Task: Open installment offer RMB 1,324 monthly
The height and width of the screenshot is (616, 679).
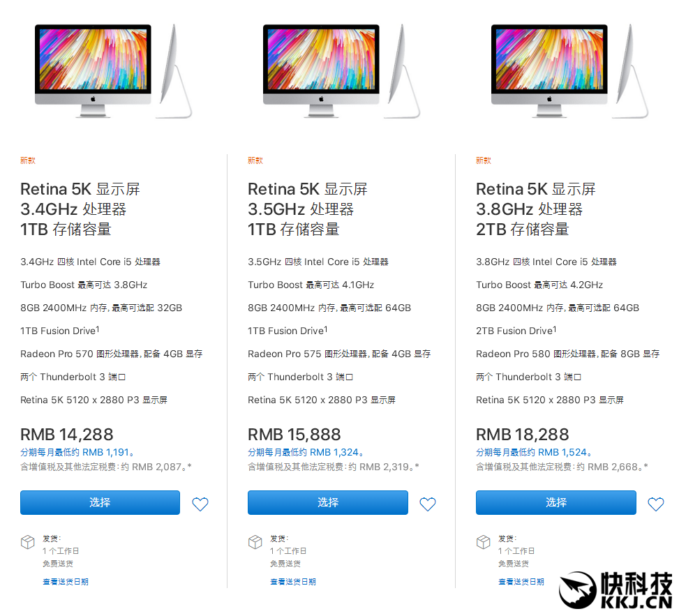Action: click(305, 452)
